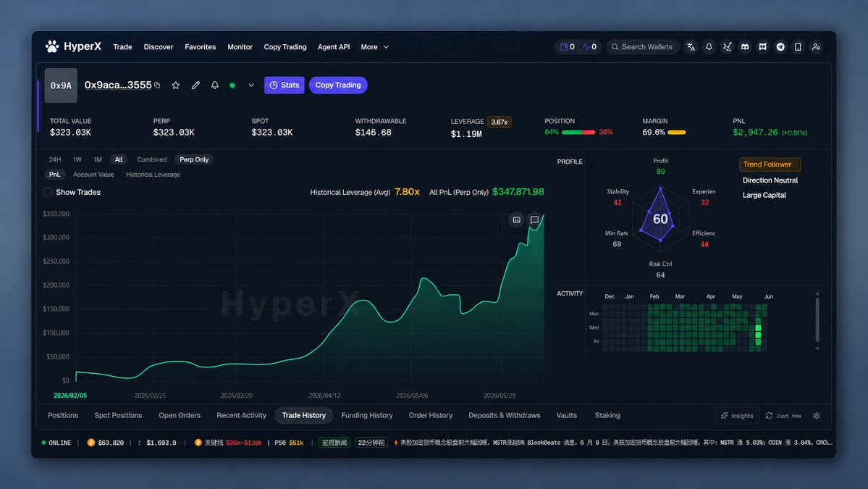
Task: Click the chart comment icon
Action: click(x=534, y=220)
